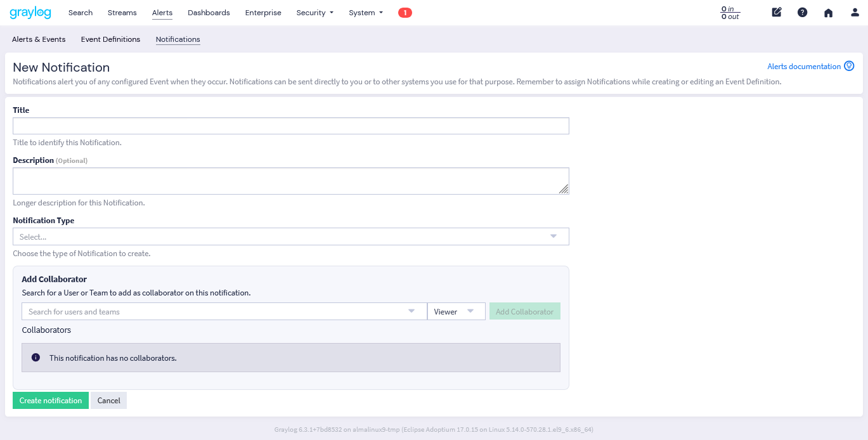Expand the System menu

(365, 13)
